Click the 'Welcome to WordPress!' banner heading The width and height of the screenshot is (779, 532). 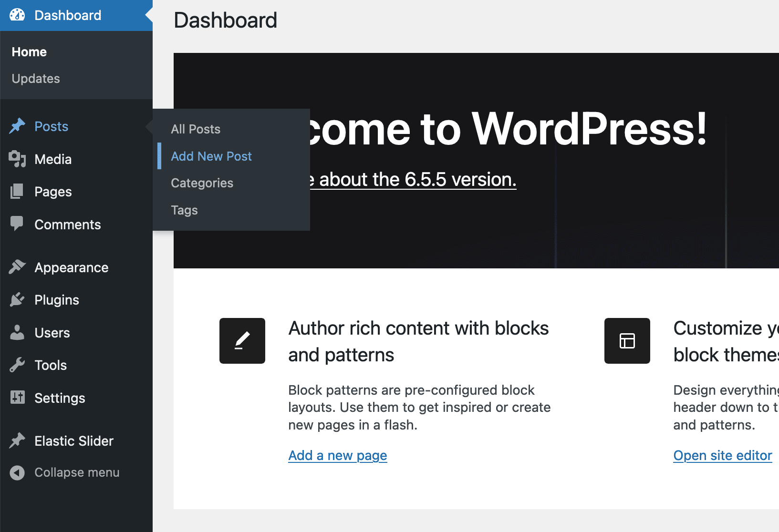click(509, 129)
